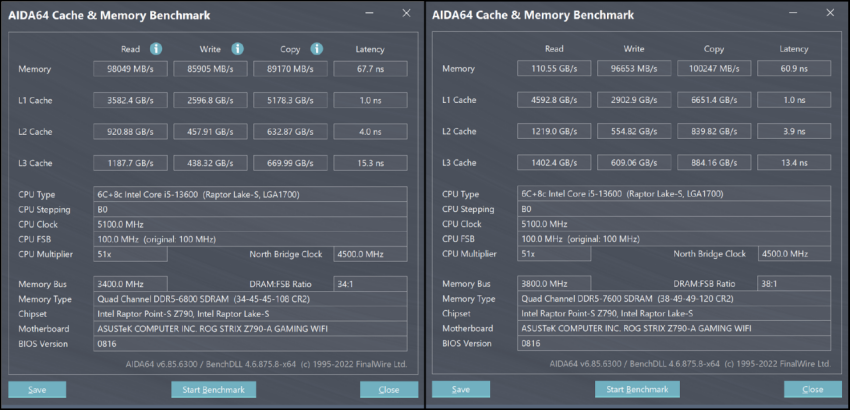Screen dimensions: 850x410
Task: Click the 3800.0 MHz Memory Bus field
Action: point(552,284)
